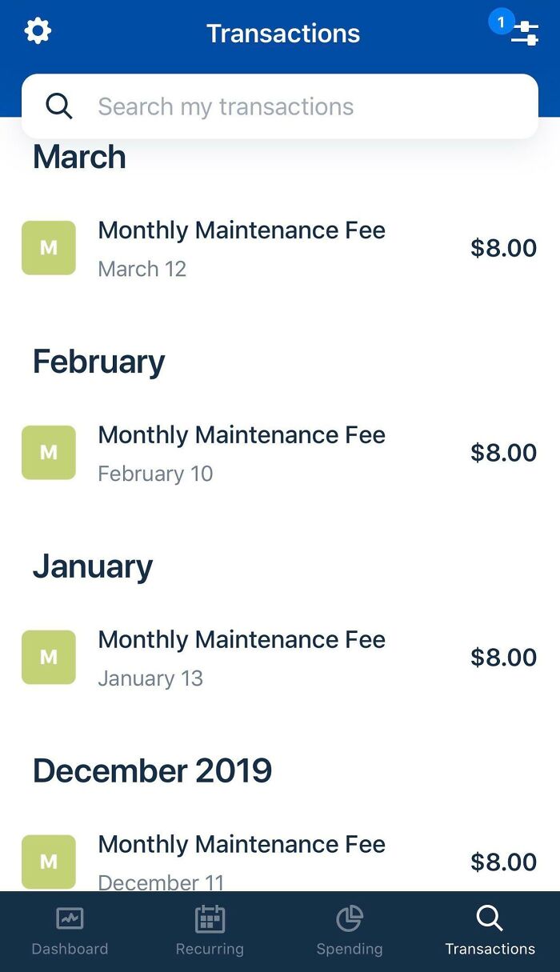Select the Dashboard icon in bottom navigation
The image size is (560, 972).
70,920
